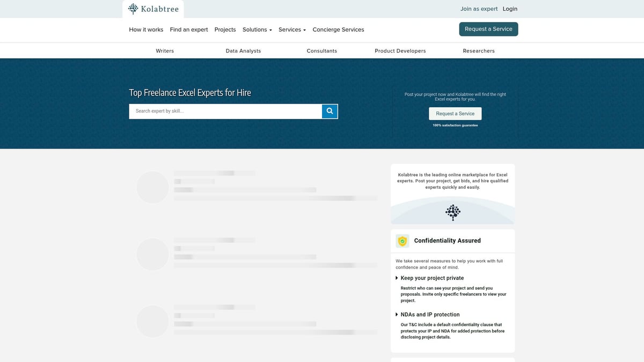Viewport: 644px width, 362px height.
Task: Open the Services dropdown menu
Action: point(292,29)
